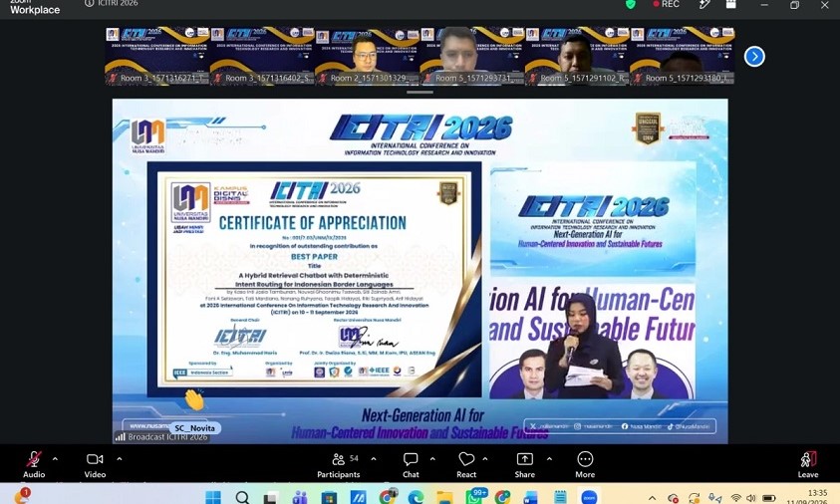Leave the meeting
840x504 pixels.
click(x=808, y=464)
